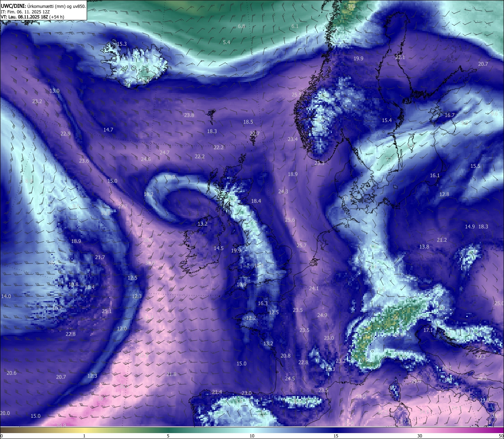
Task: Click the 18.5 value on the map
Action: click(x=248, y=122)
